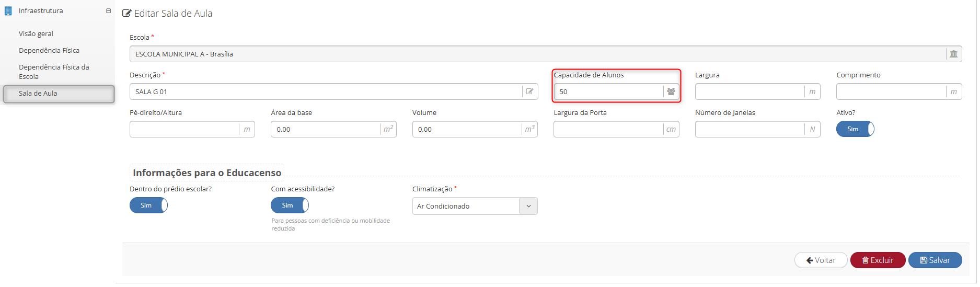Open the Climatização dropdown
This screenshot has height=287, width=980.
point(475,206)
